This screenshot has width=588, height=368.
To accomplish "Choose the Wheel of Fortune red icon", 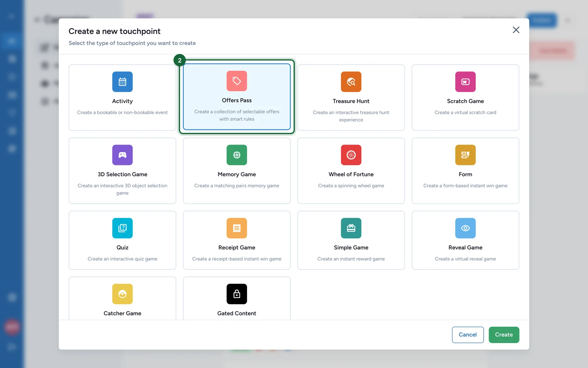I will coord(351,155).
